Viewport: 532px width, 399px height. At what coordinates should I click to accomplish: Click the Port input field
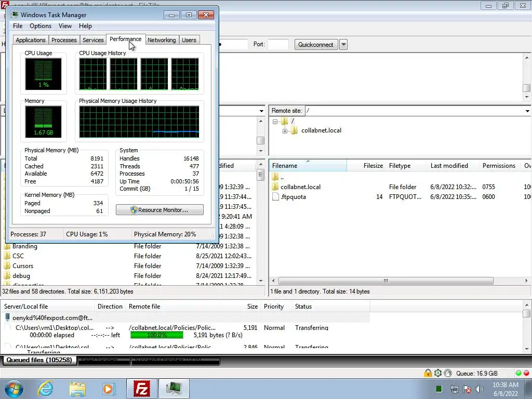278,45
